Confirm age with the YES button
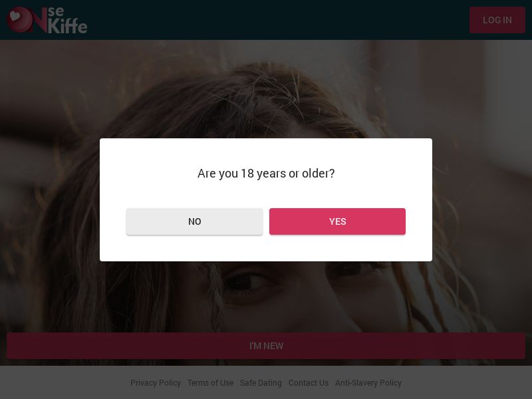This screenshot has height=399, width=532. point(337,221)
